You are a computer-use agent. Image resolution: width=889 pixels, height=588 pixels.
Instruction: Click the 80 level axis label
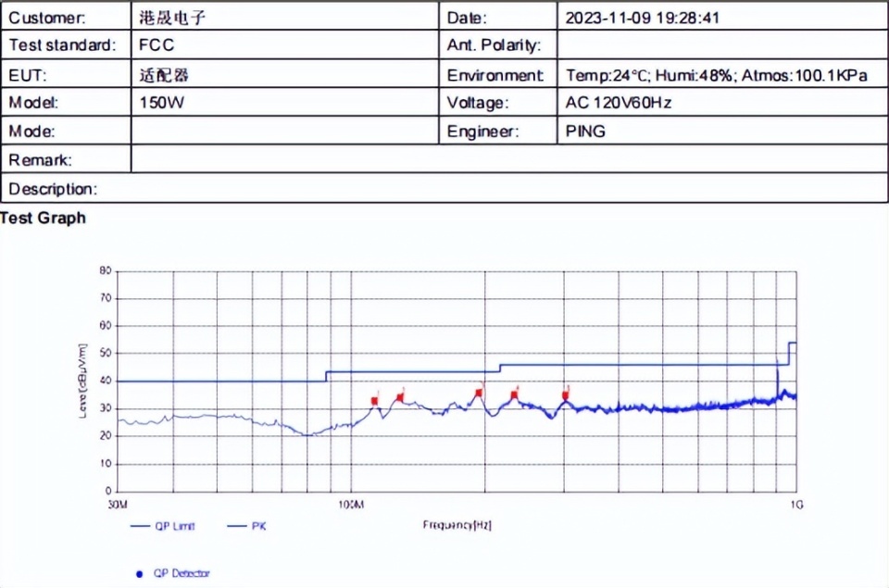coord(106,270)
